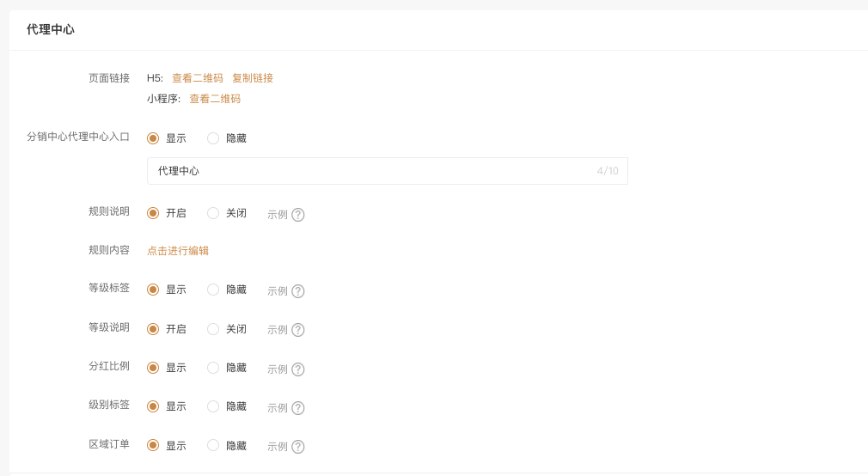This screenshot has height=476, width=868.
Task: Click 复制链接 link
Action: pyautogui.click(x=253, y=78)
